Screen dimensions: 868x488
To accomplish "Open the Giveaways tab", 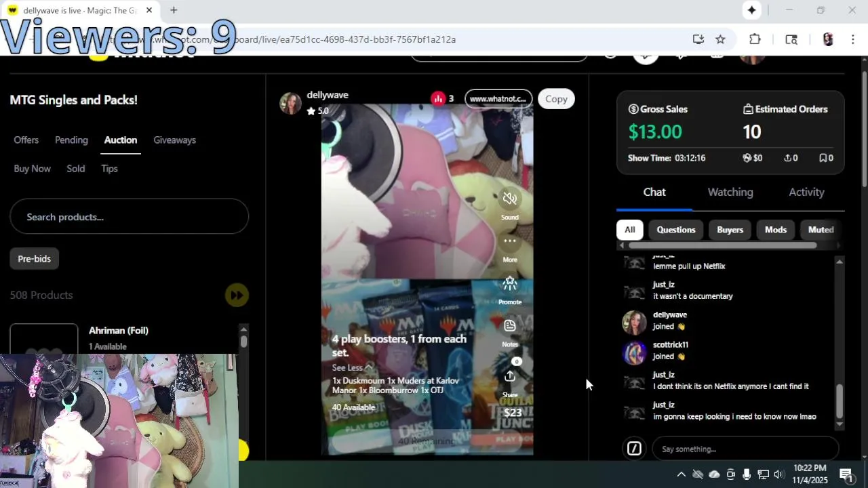I will click(x=174, y=140).
